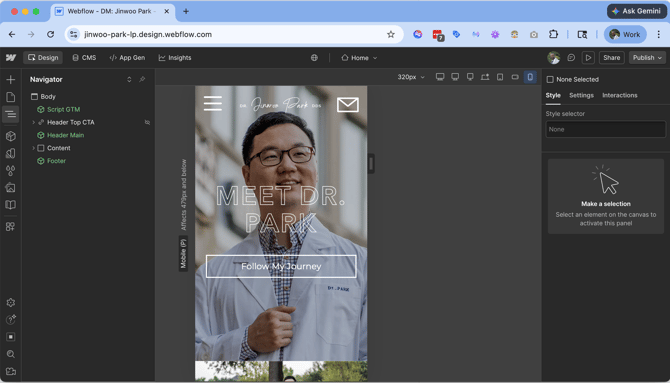Open the video tutorials icon at sidebar bottom

(x=11, y=371)
